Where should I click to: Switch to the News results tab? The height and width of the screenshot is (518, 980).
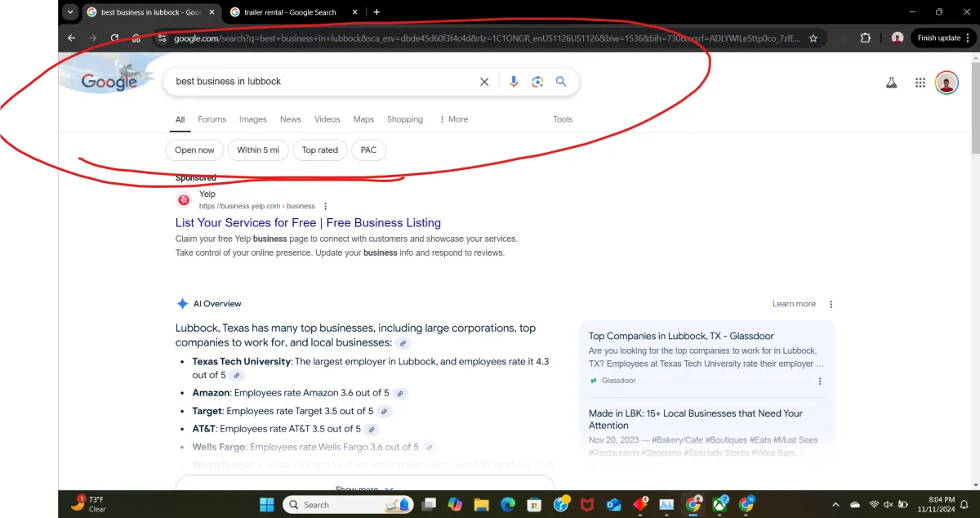(x=291, y=119)
